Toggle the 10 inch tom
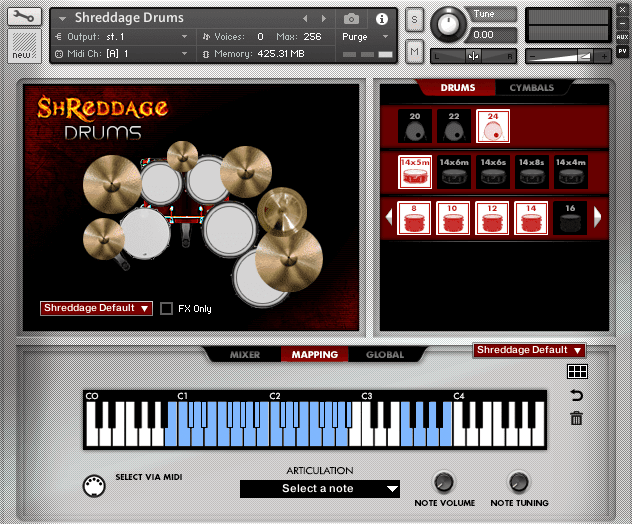The width and height of the screenshot is (632, 524). click(453, 218)
